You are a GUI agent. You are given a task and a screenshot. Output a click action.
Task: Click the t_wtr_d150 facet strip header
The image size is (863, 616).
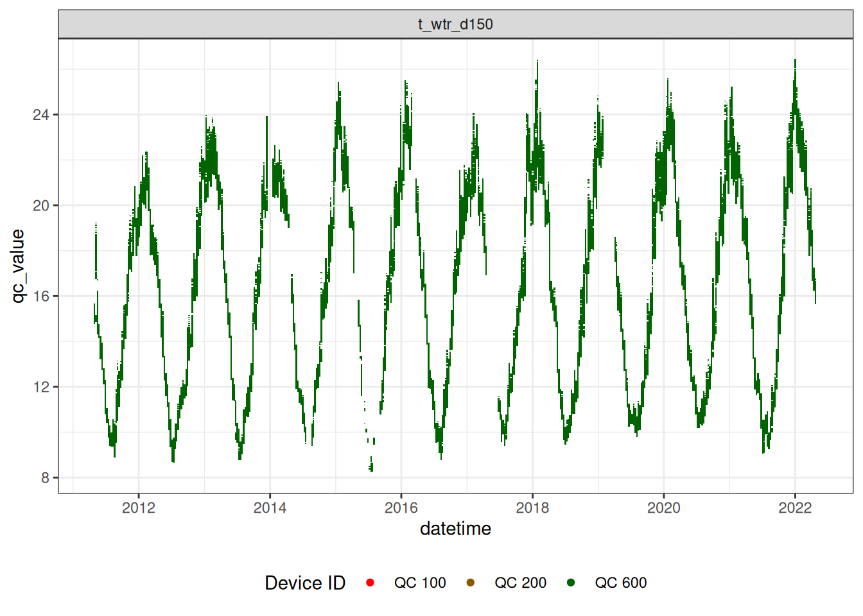[455, 24]
